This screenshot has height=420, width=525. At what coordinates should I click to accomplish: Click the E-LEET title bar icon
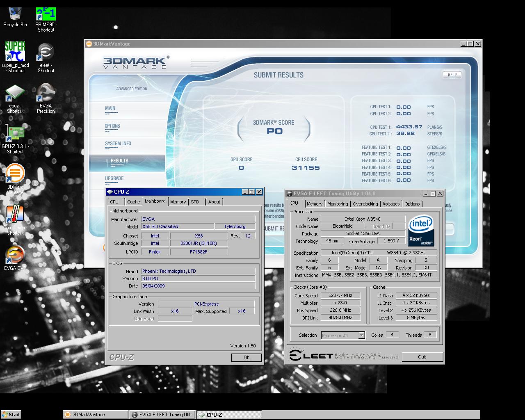pyautogui.click(x=289, y=194)
